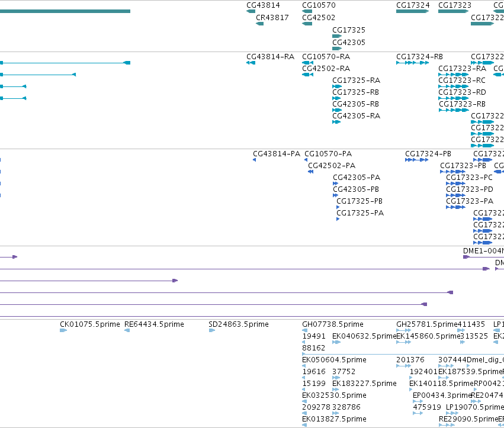This screenshot has height=428, width=504.
Task: Open feature label 37752
Action: 344,371
